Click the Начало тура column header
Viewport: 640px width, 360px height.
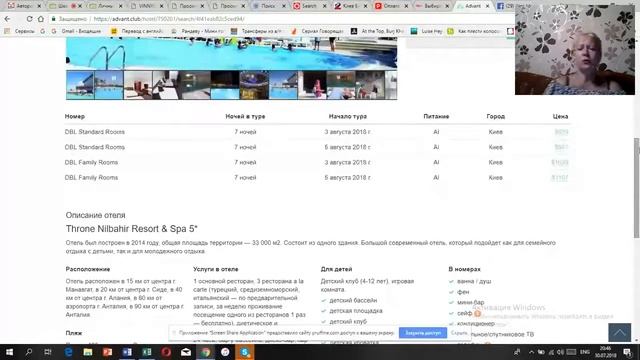tap(348, 116)
